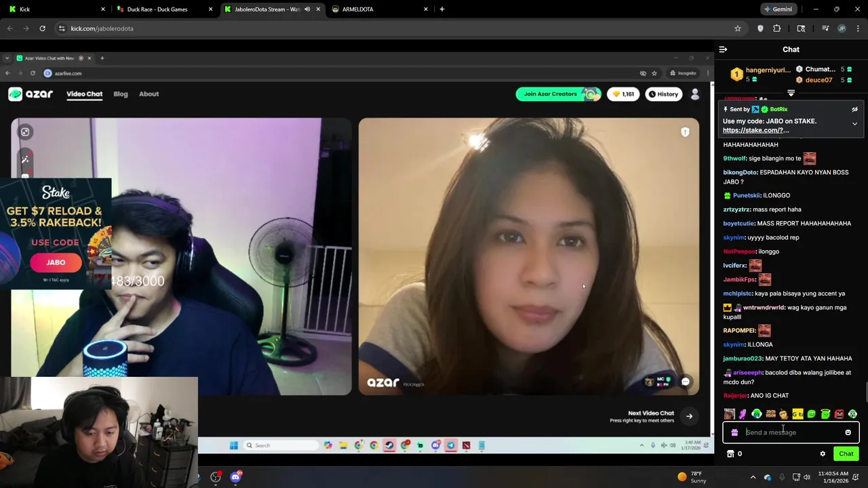Open Windows Start in streamed taskbar
Viewport: 868px width, 488px height.
point(234,445)
